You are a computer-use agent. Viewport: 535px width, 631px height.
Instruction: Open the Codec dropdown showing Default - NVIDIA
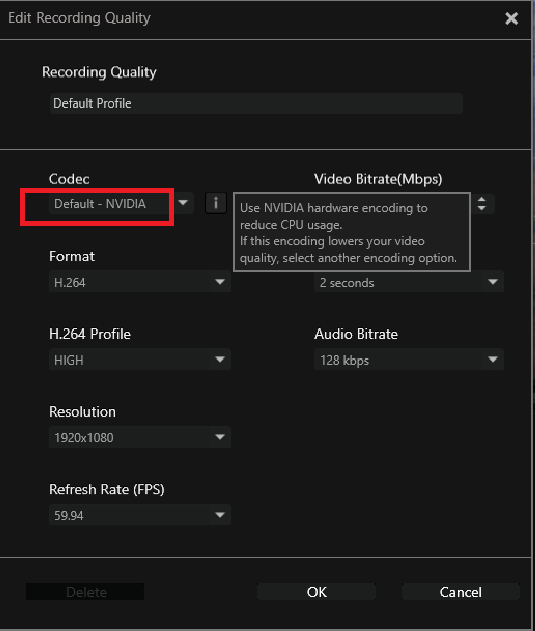tap(121, 204)
